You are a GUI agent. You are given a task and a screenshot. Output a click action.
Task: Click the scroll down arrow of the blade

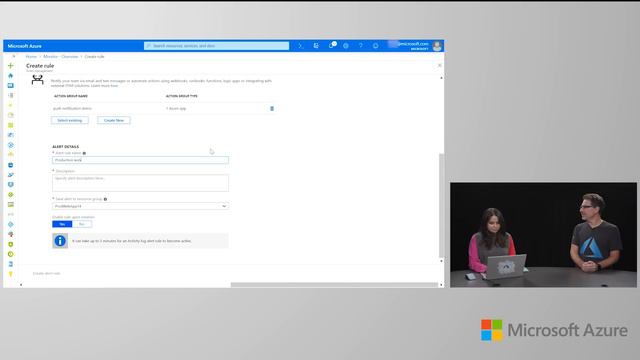(x=441, y=261)
